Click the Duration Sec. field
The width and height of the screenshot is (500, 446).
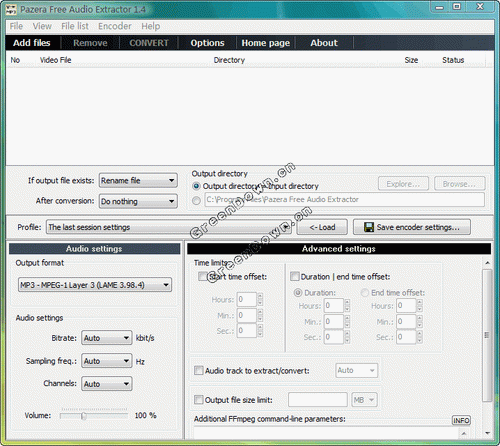334,337
